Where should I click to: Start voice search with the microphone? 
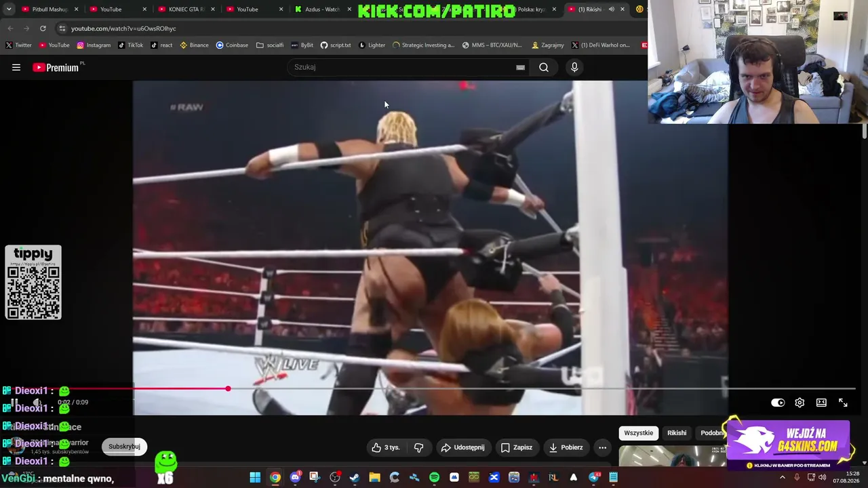click(574, 67)
